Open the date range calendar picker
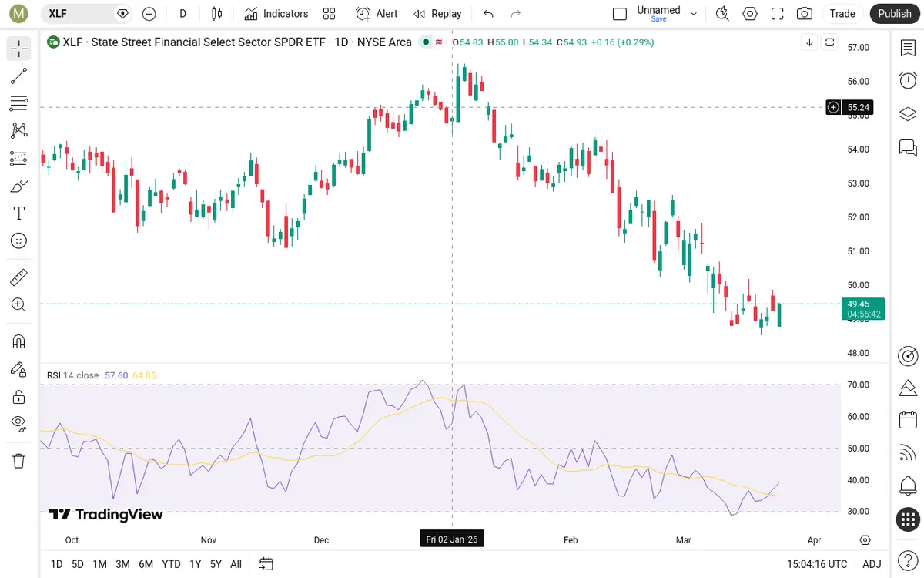The width and height of the screenshot is (924, 578). pyautogui.click(x=266, y=564)
